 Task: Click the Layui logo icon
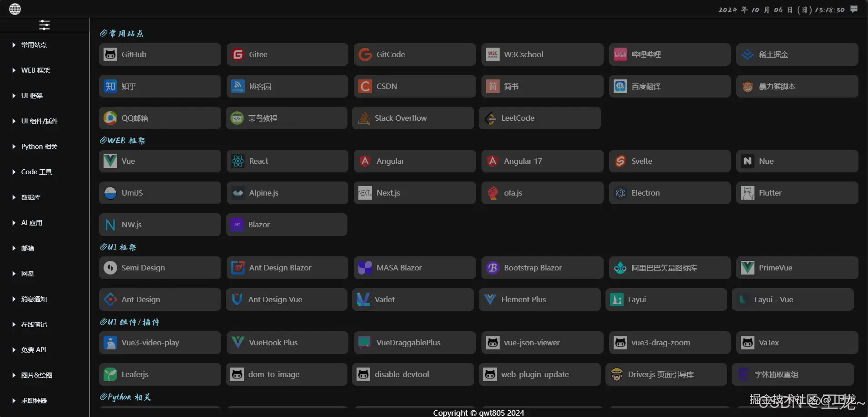(x=617, y=299)
